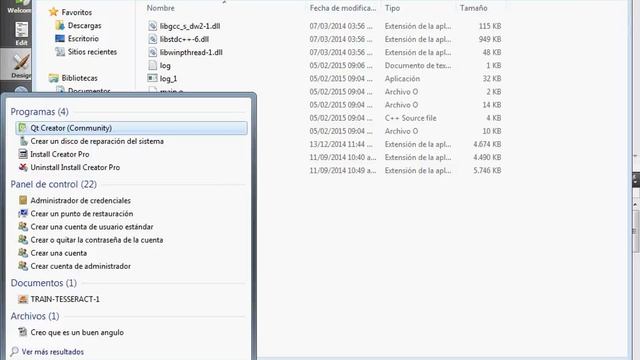640x360 pixels.
Task: Sort files by Tipo column header
Action: tap(392, 8)
